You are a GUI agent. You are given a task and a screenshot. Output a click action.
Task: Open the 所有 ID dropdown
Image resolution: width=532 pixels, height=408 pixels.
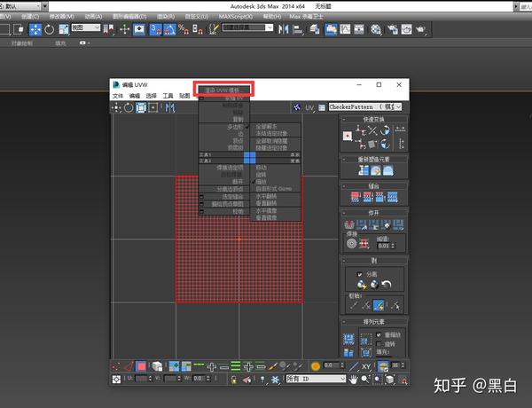click(316, 379)
